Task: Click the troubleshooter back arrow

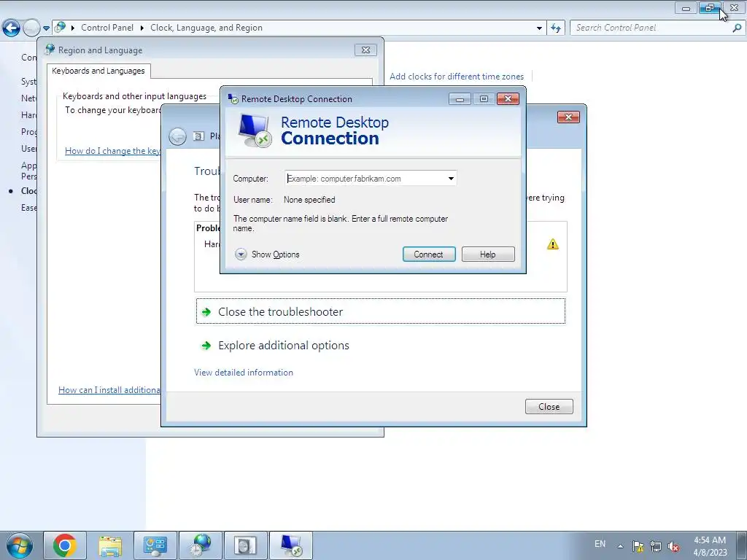Action: point(178,136)
